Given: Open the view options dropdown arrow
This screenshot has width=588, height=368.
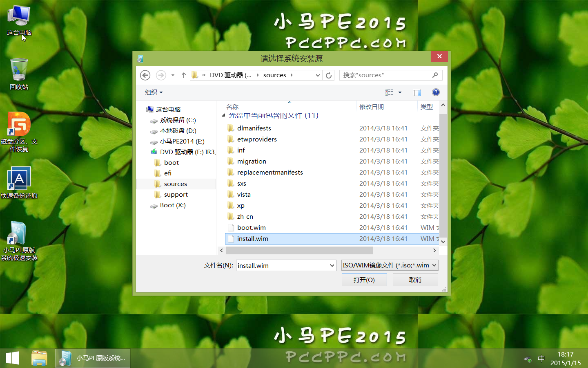Looking at the screenshot, I should [400, 92].
